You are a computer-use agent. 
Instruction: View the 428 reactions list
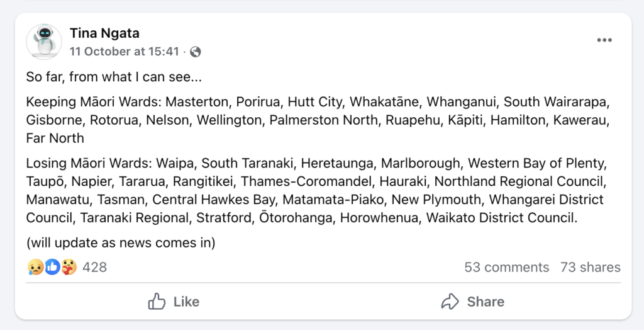click(x=94, y=267)
